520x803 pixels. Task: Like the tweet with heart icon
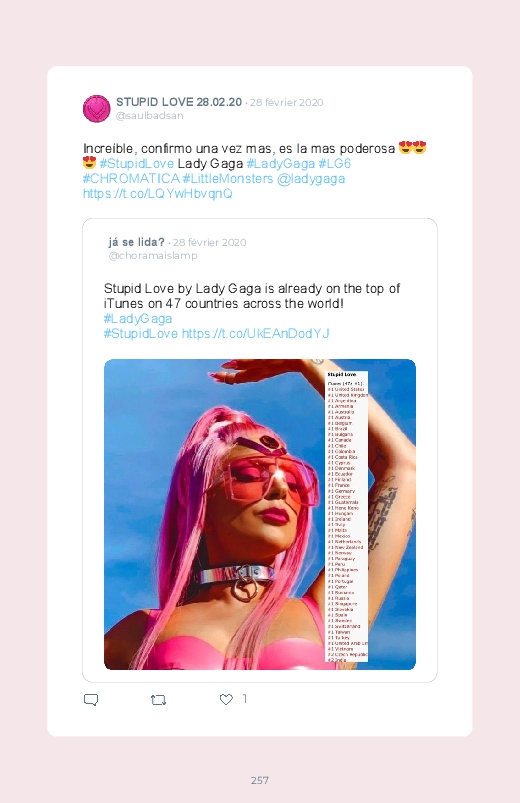pyautogui.click(x=226, y=699)
